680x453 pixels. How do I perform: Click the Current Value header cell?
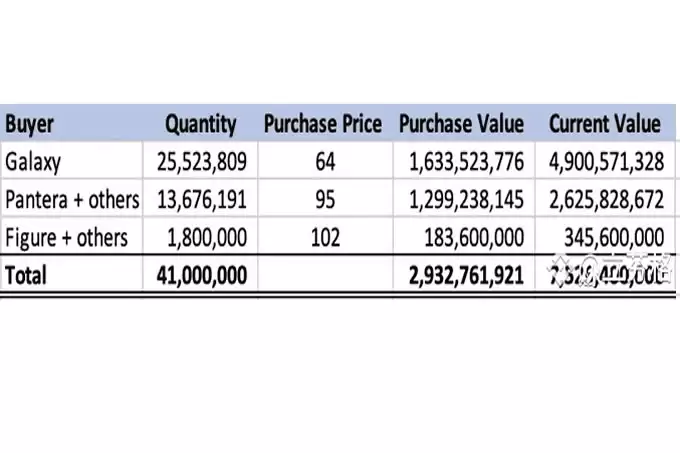pos(605,124)
